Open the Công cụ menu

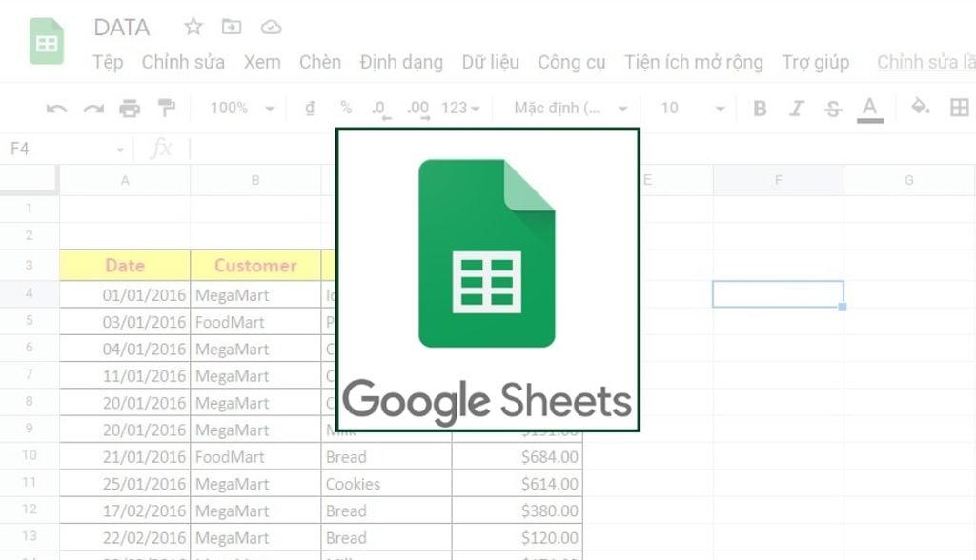(x=572, y=62)
